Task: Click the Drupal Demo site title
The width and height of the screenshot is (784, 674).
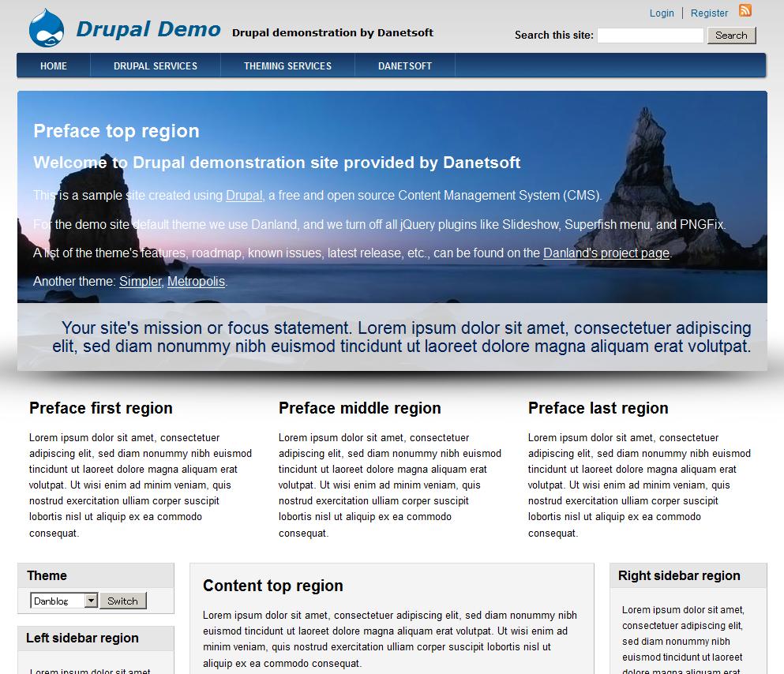Action: [148, 29]
